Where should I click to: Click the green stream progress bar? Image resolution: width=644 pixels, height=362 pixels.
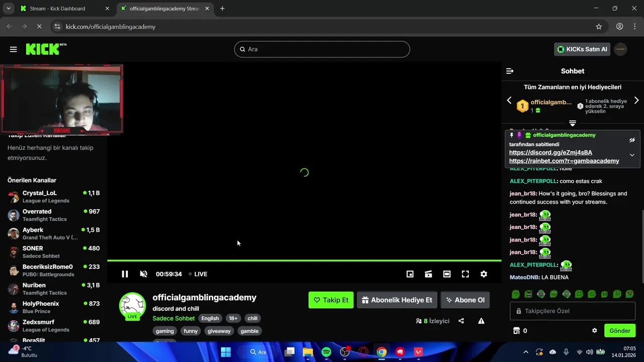[x=304, y=260]
